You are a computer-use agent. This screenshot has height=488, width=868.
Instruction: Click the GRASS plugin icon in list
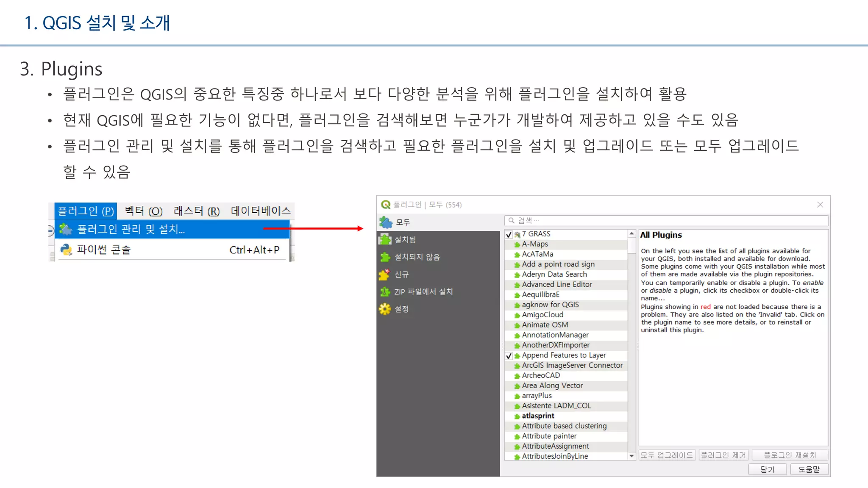[x=517, y=235]
